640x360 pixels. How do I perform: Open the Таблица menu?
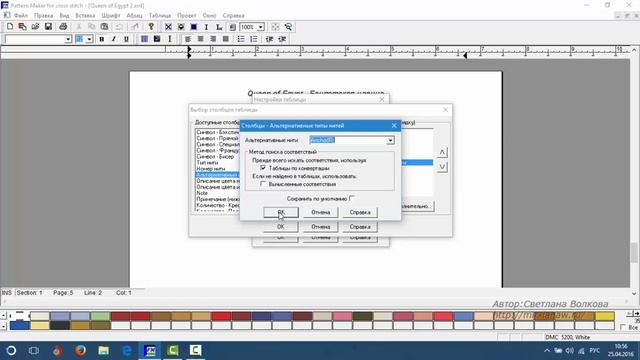point(160,16)
